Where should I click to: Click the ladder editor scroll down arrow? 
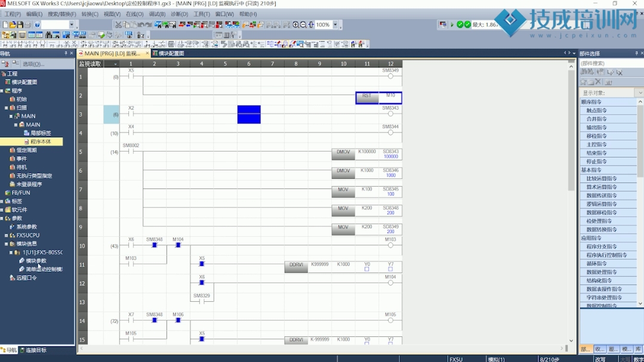(x=571, y=341)
